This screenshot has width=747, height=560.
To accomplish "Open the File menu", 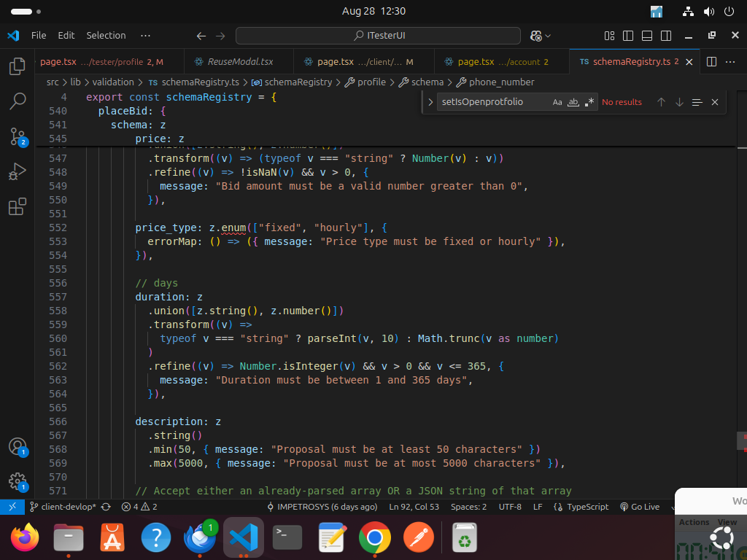I will (39, 35).
